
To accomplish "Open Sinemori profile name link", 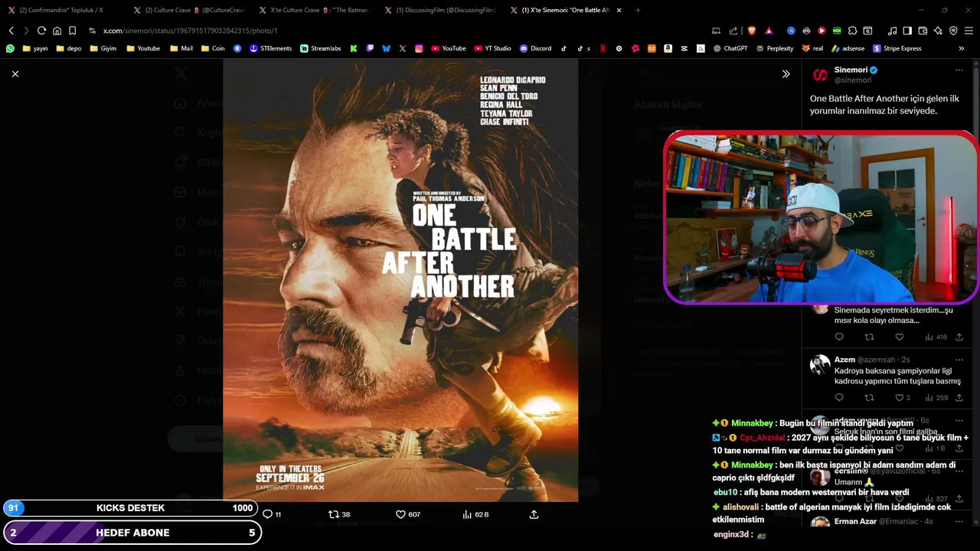I will [x=851, y=70].
